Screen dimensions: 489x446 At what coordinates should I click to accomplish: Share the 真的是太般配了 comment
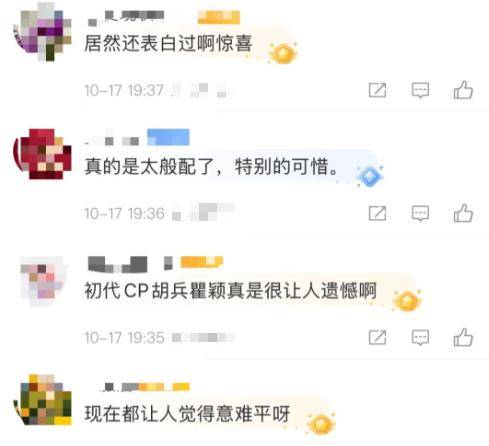(x=377, y=213)
